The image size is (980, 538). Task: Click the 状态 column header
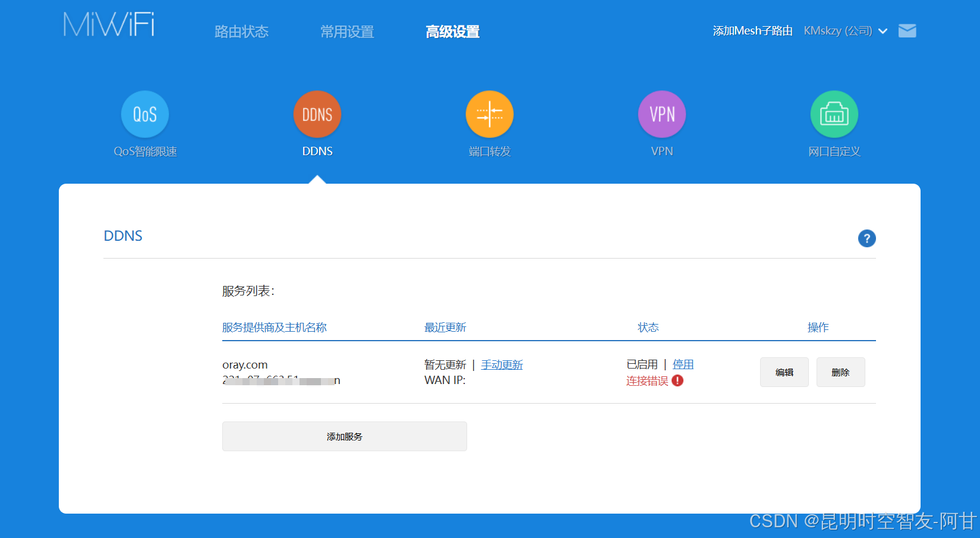point(648,328)
